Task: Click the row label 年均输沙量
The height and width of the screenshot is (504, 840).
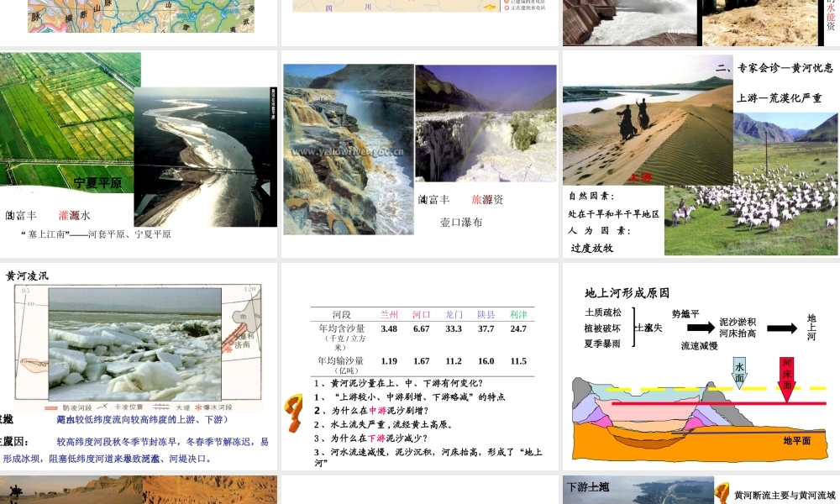Action: (x=341, y=361)
